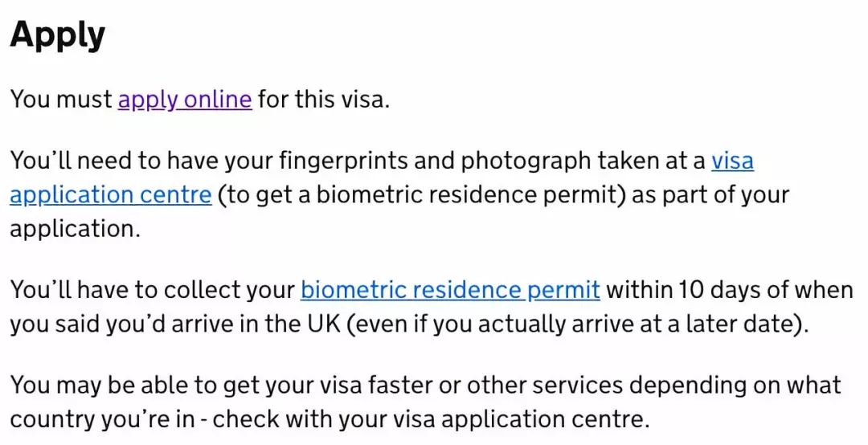This screenshot has height=445, width=868.
Task: Click the words "You must"
Action: pyautogui.click(x=61, y=100)
